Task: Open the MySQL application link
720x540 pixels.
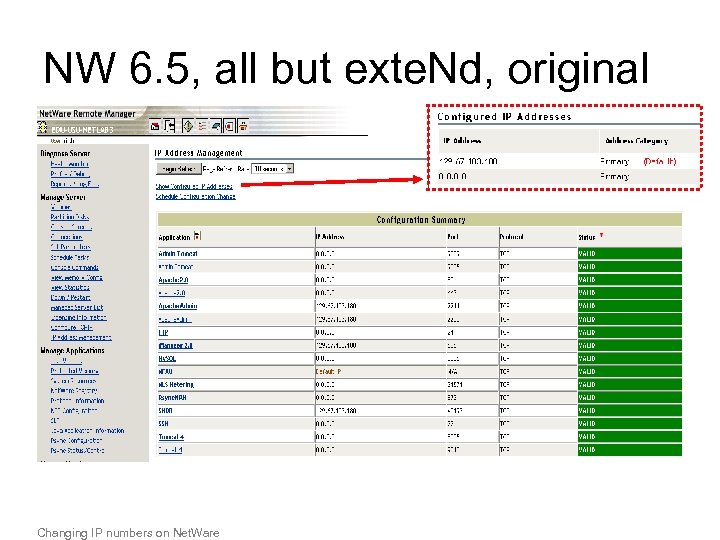Action: (x=167, y=358)
